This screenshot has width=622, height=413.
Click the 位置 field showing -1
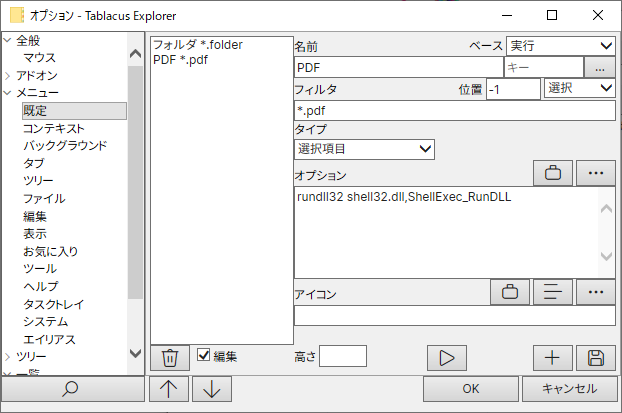point(513,89)
